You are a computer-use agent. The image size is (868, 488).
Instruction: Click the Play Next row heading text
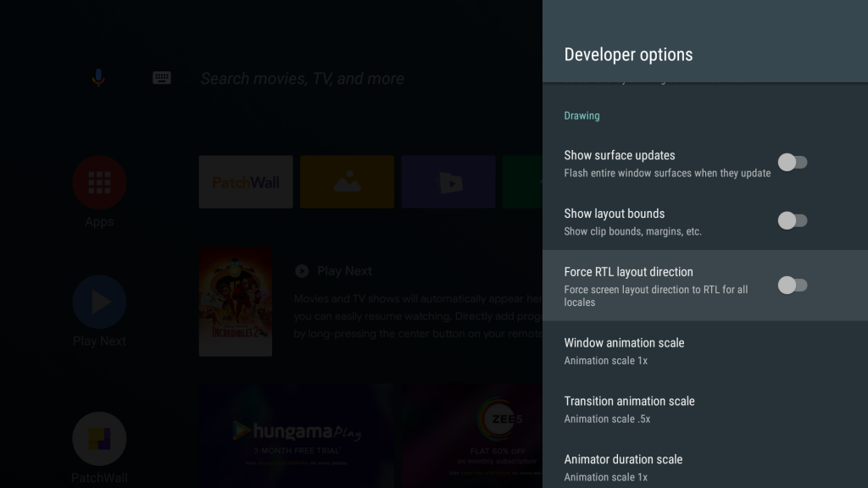344,271
